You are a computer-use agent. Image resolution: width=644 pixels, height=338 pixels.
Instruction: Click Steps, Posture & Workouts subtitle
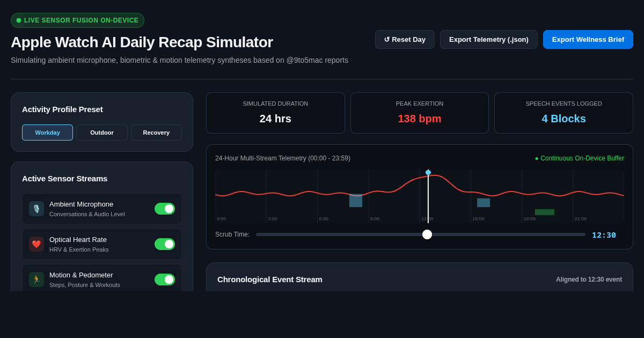point(85,285)
